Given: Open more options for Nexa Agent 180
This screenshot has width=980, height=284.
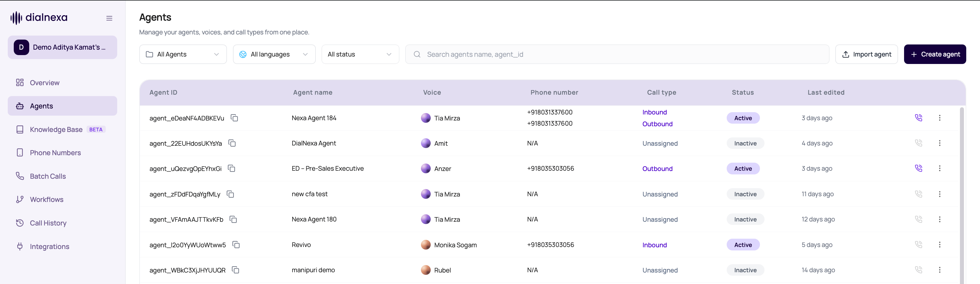Looking at the screenshot, I should tap(939, 219).
